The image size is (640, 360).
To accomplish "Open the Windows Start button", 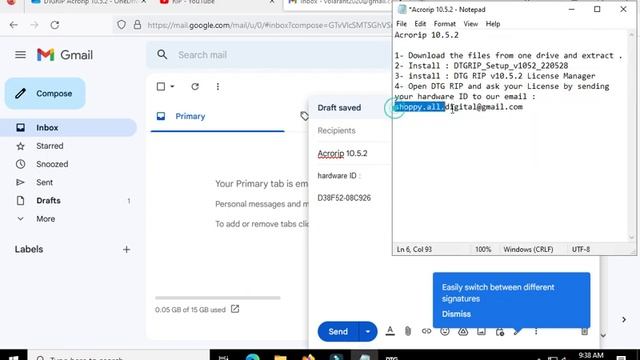I will pos(13,356).
